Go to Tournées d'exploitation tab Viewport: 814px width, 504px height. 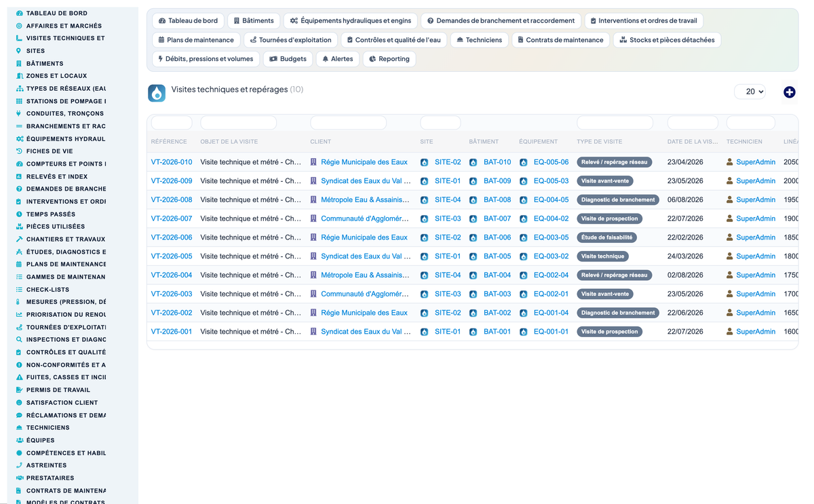tap(290, 40)
